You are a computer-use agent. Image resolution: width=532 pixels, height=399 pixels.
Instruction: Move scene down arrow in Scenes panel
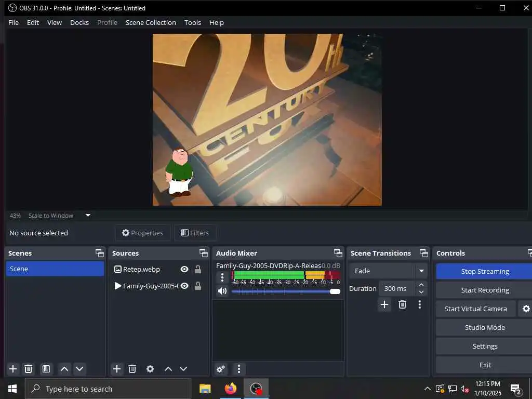click(79, 369)
